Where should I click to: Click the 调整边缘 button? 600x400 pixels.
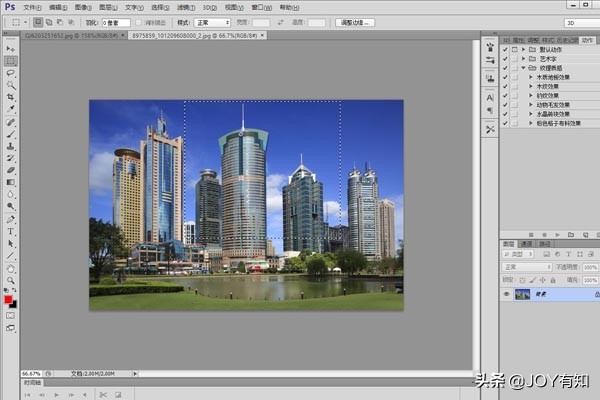(355, 23)
